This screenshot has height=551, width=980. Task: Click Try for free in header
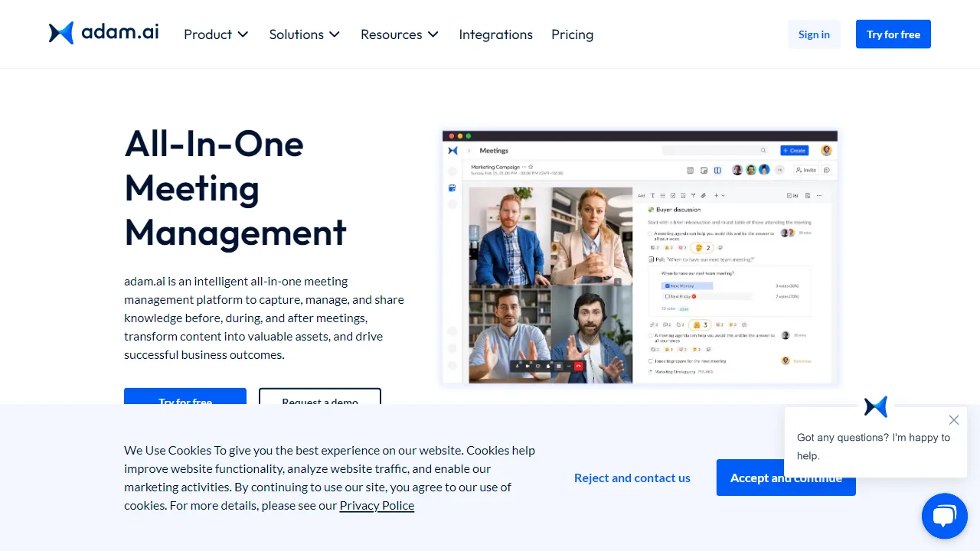(x=893, y=34)
